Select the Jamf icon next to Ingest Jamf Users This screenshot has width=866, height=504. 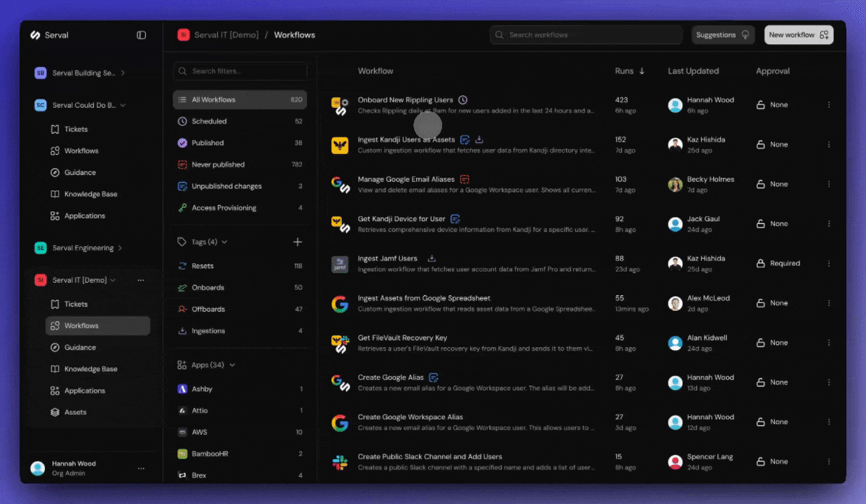(341, 263)
